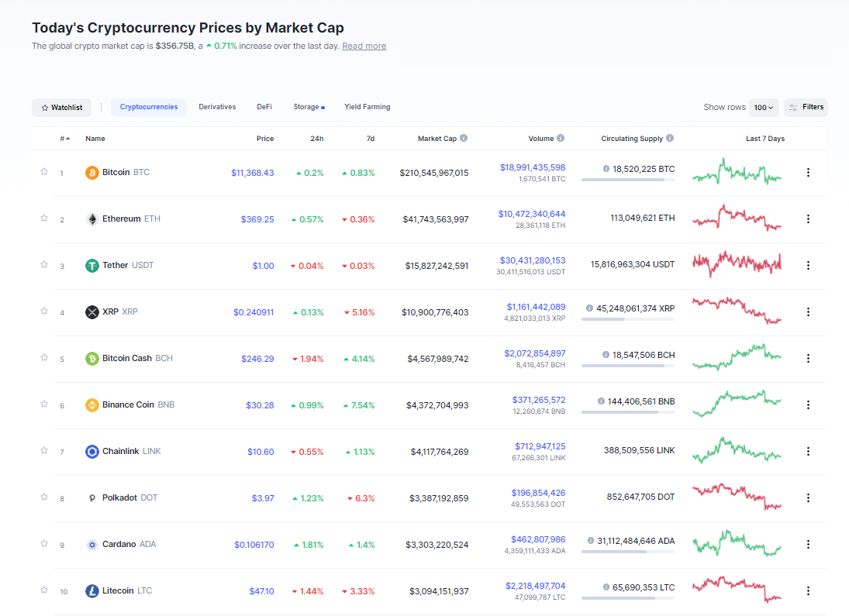Viewport: 849px width, 616px height.
Task: Click the Tether coin logo icon
Action: point(92,266)
